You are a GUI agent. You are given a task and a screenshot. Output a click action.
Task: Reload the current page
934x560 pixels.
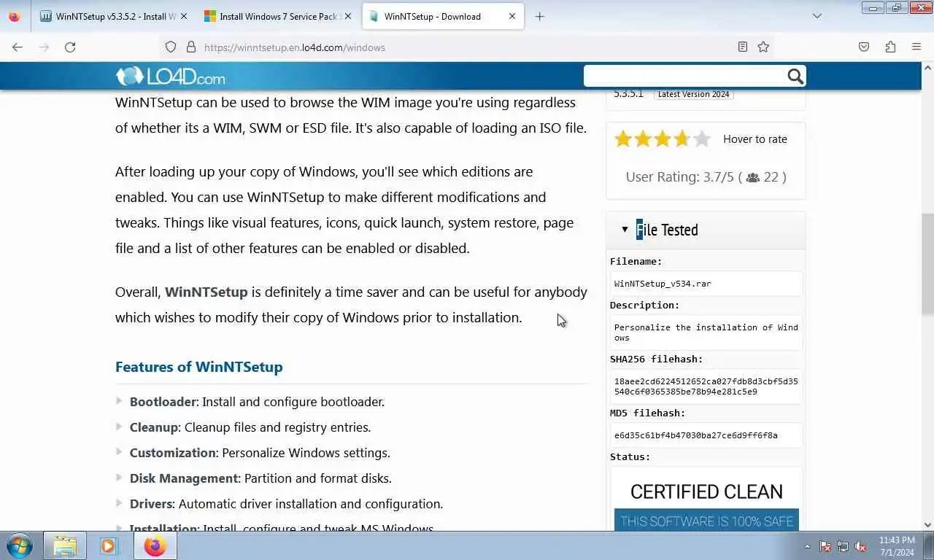click(x=70, y=47)
